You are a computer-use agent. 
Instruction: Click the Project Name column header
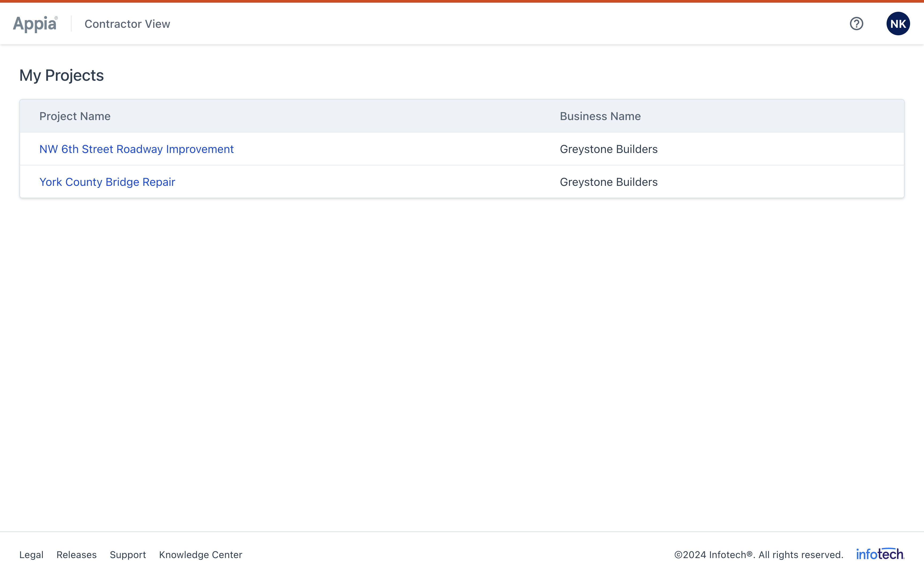75,116
